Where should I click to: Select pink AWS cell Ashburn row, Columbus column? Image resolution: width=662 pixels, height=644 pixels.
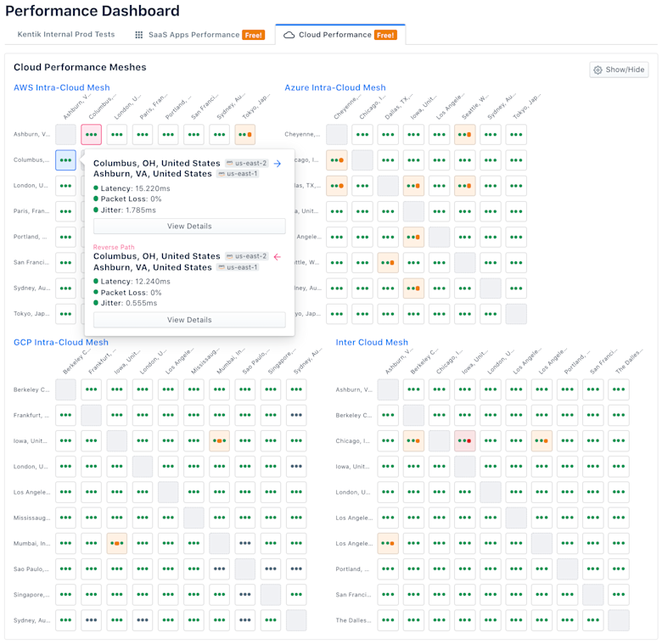pos(91,135)
